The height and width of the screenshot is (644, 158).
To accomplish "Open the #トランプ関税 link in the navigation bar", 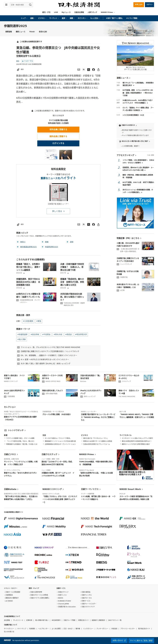I will [x=132, y=18].
